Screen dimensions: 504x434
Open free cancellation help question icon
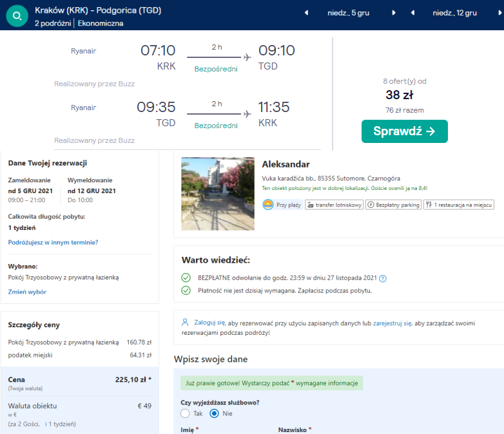(x=382, y=279)
